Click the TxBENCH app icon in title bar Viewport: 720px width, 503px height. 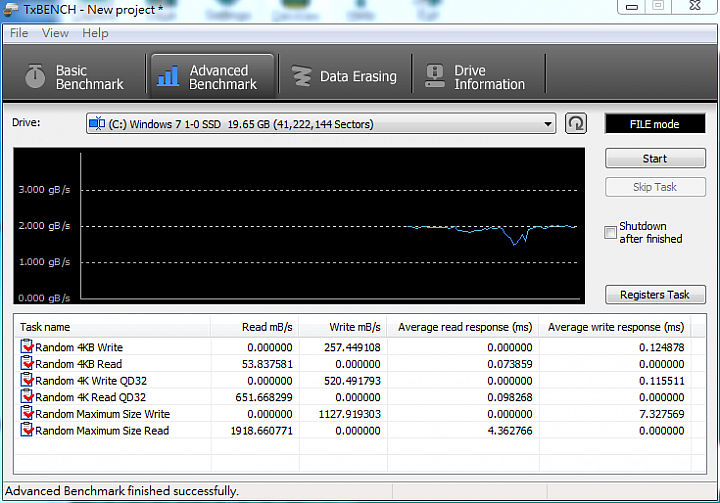11,9
